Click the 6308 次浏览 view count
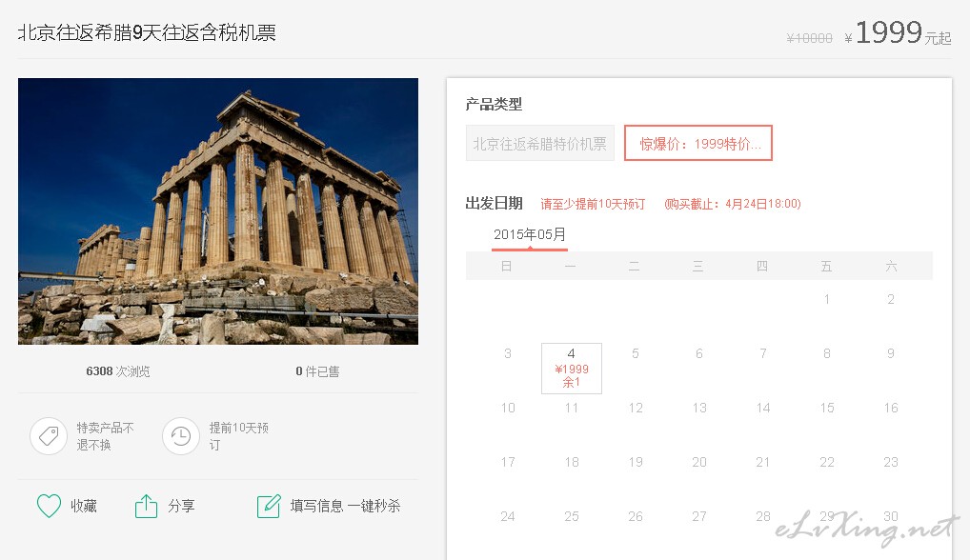This screenshot has height=560, width=970. click(117, 371)
